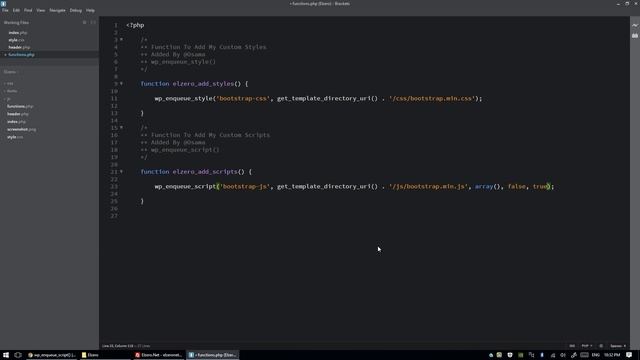Screen dimensions: 640x360
Task: Select style.css in Working Files
Action: (16, 40)
